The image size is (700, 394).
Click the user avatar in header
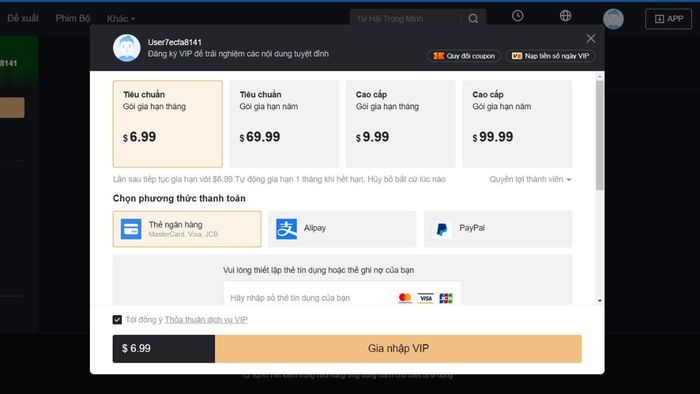point(613,19)
